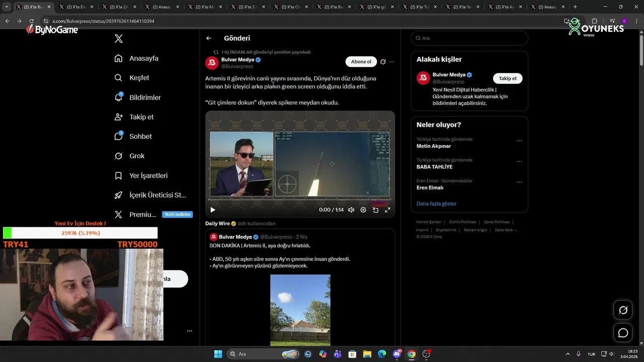Open the floating messages chat button
Screen dimensions: 644x362
tap(623, 333)
